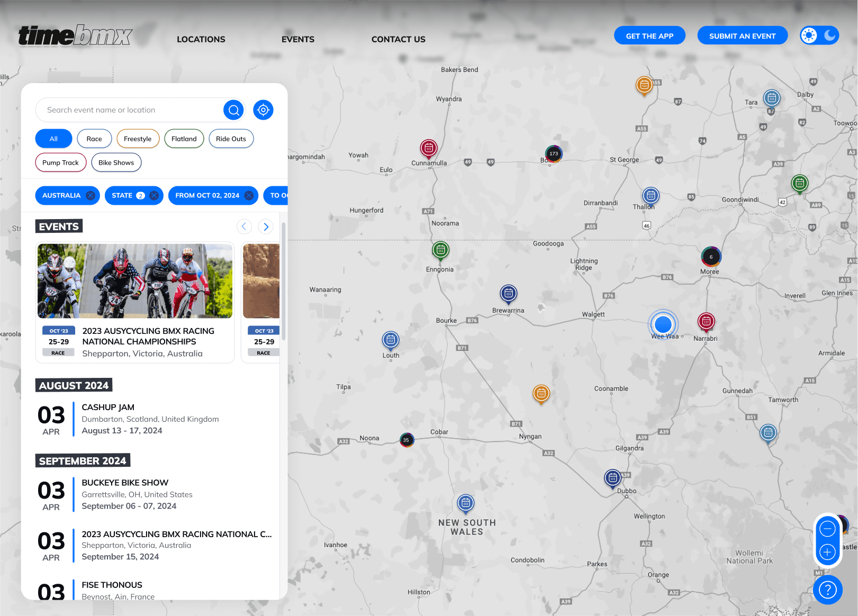Filter events by Ride Outs

tap(231, 139)
